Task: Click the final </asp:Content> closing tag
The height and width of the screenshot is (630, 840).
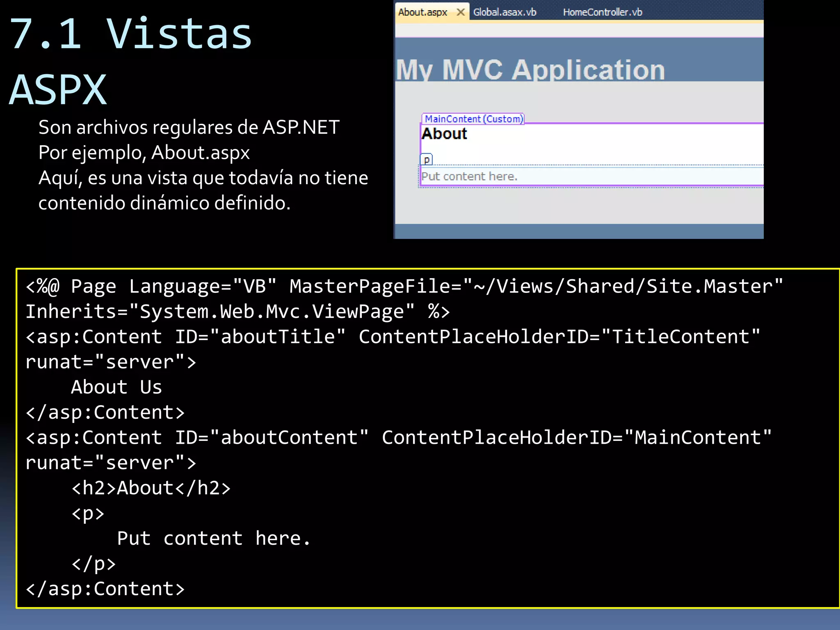Action: pos(105,589)
